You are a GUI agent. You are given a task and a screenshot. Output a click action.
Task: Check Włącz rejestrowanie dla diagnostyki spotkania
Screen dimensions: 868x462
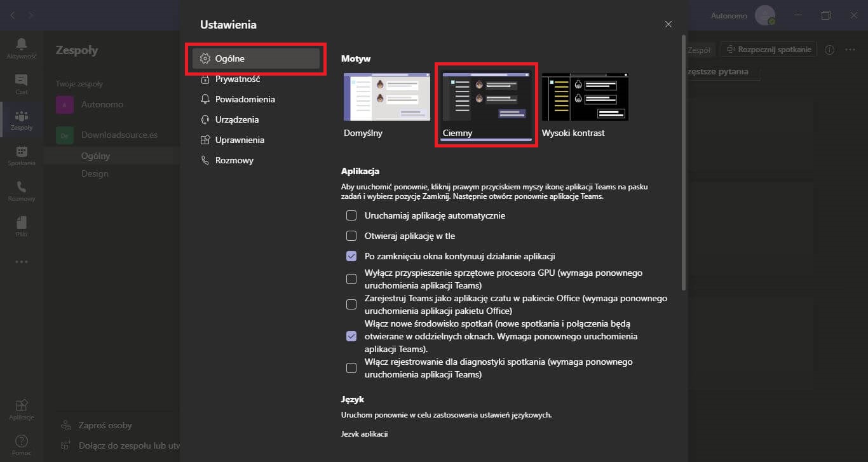tap(351, 368)
